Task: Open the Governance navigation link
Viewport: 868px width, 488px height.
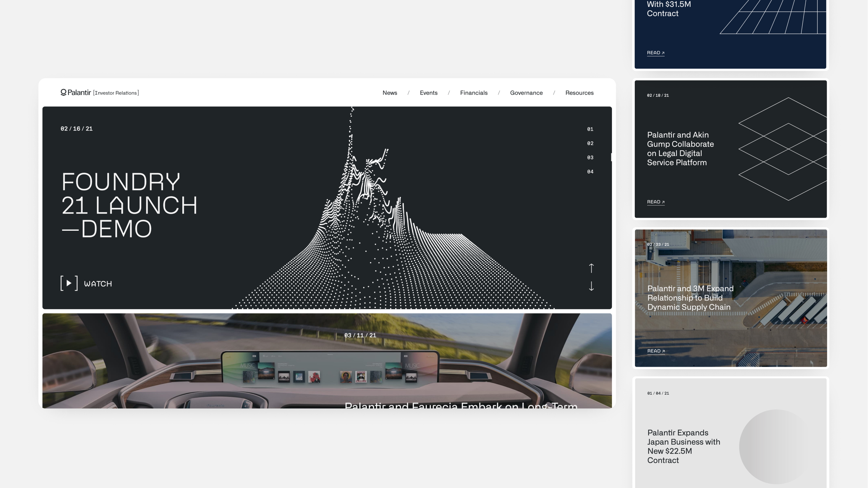Action: 526,93
